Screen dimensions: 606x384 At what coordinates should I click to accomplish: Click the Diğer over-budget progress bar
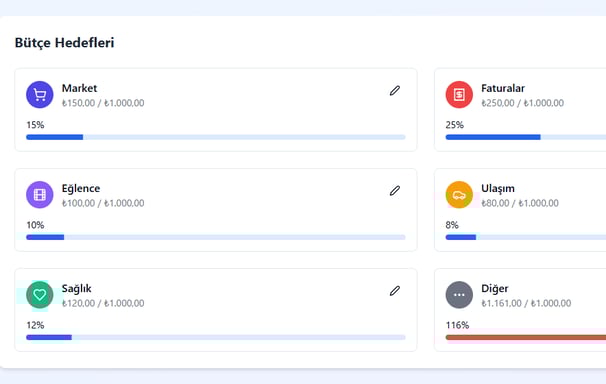pos(526,337)
